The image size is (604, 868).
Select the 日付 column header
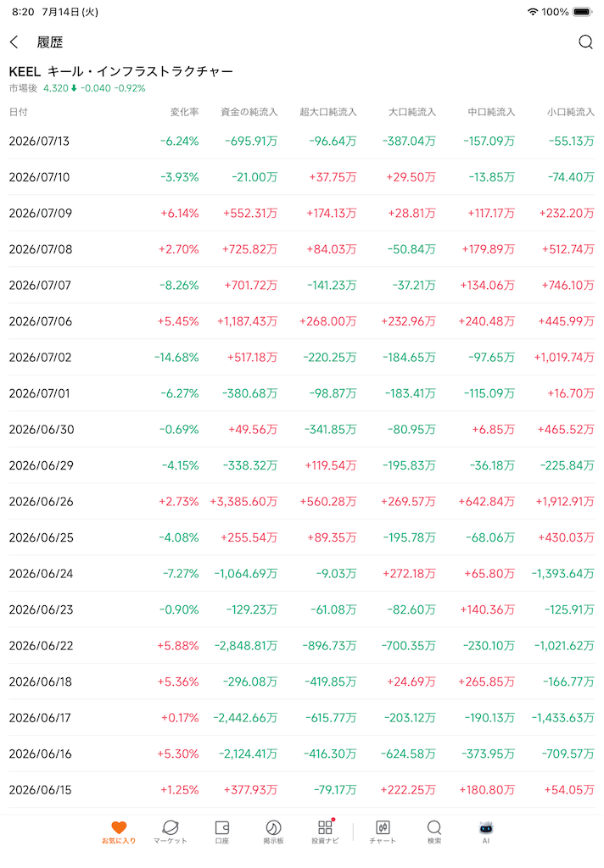pos(19,112)
